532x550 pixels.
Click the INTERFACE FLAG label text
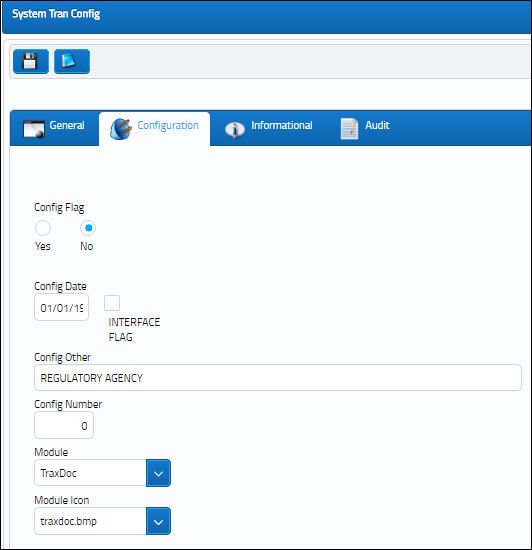(134, 329)
